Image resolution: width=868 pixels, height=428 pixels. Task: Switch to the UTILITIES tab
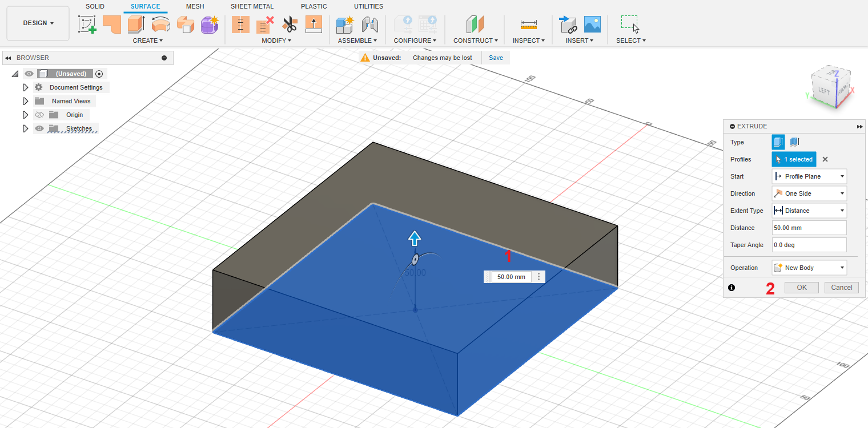[368, 6]
